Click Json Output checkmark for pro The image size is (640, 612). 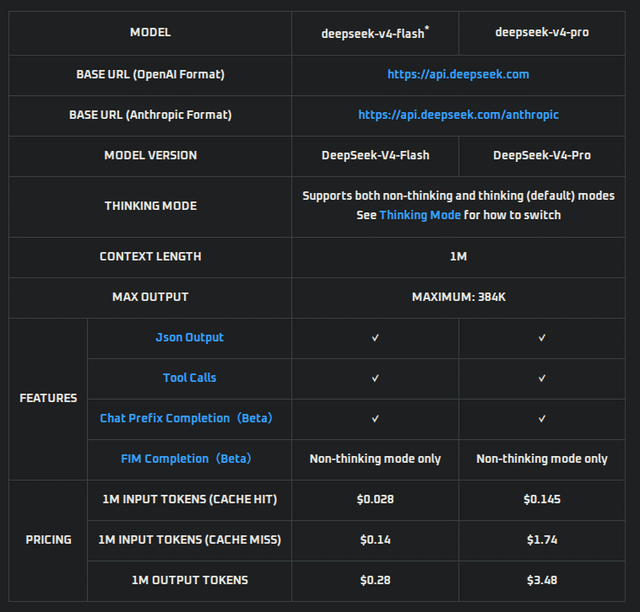pyautogui.click(x=542, y=338)
